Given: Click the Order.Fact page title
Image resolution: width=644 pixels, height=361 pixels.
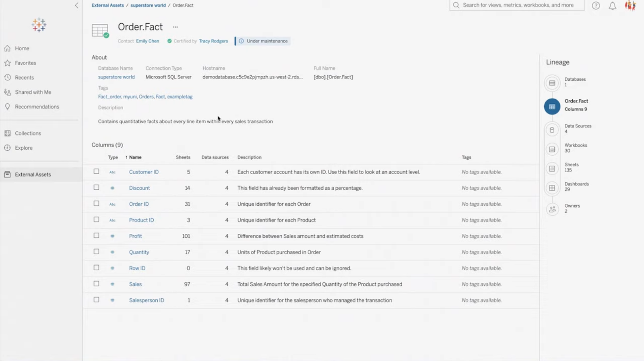Looking at the screenshot, I should (x=140, y=27).
